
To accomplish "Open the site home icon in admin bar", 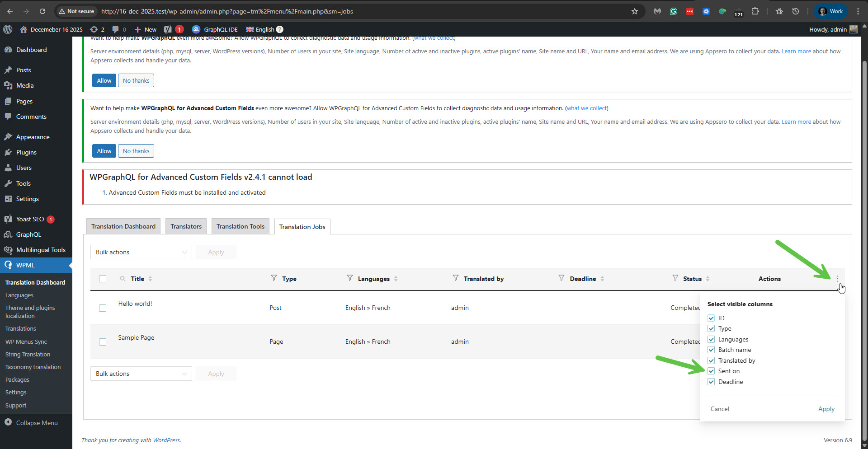I will (x=24, y=29).
